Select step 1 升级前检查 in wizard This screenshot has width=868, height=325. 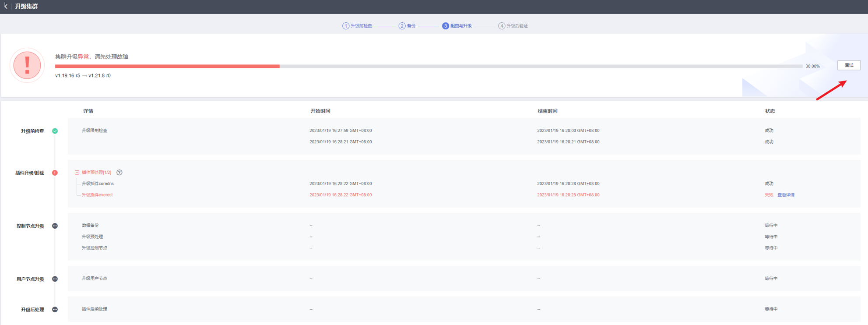[357, 26]
